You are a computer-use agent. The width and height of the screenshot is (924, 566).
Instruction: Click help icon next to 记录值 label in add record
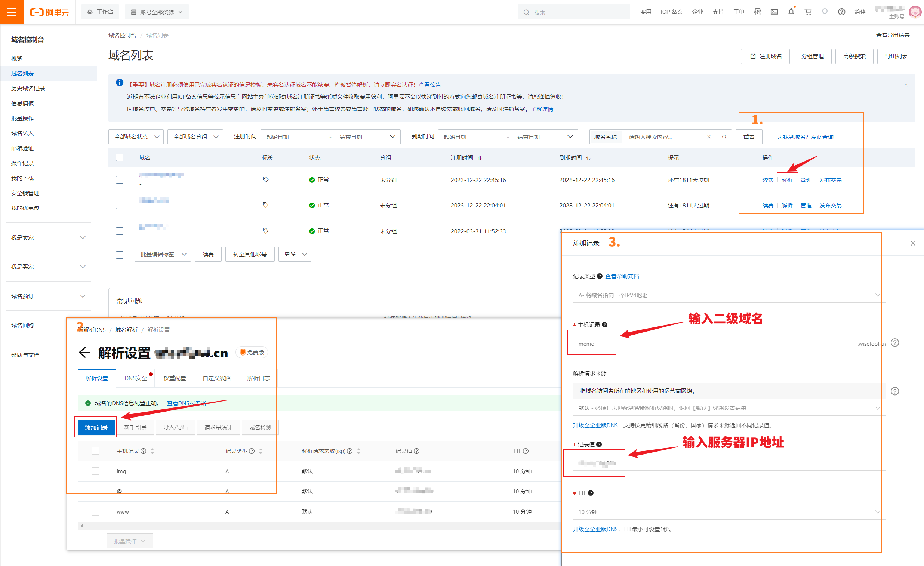tap(599, 445)
